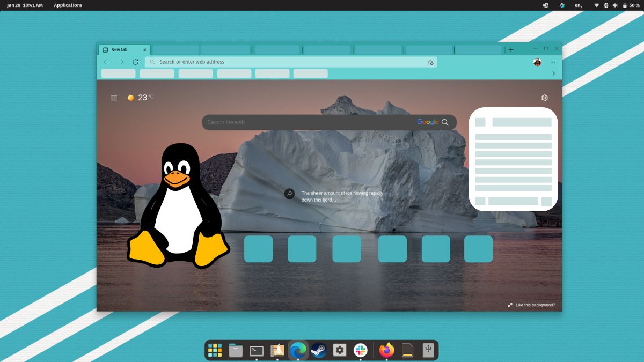Open Slack from the dock
The width and height of the screenshot is (644, 362).
[x=360, y=350]
